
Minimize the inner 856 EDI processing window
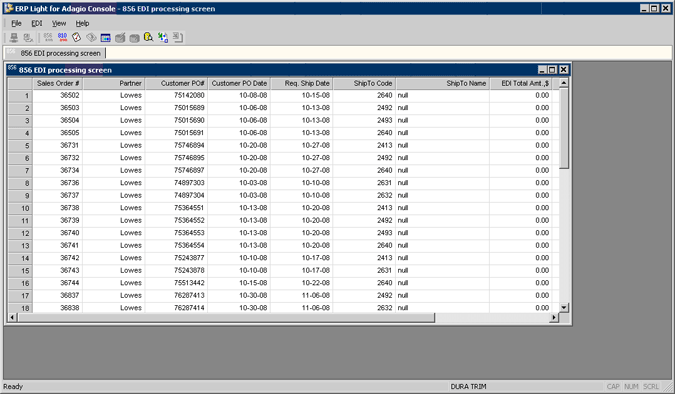542,69
